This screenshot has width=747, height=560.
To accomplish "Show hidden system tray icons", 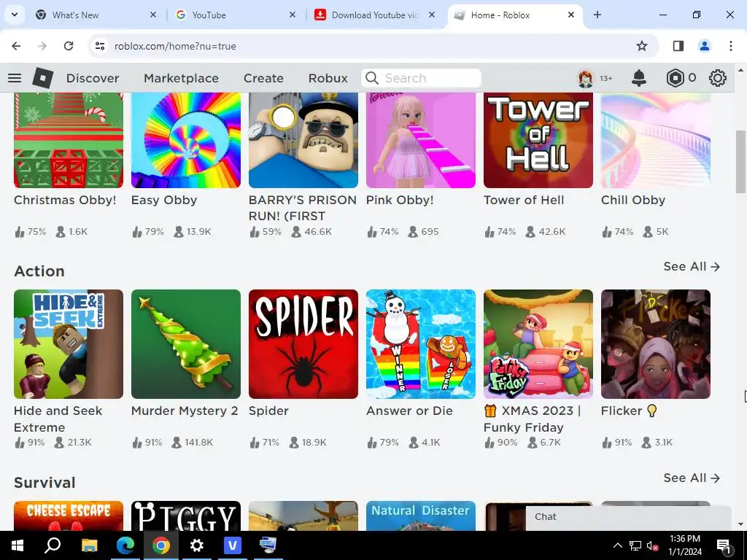I will click(x=617, y=545).
